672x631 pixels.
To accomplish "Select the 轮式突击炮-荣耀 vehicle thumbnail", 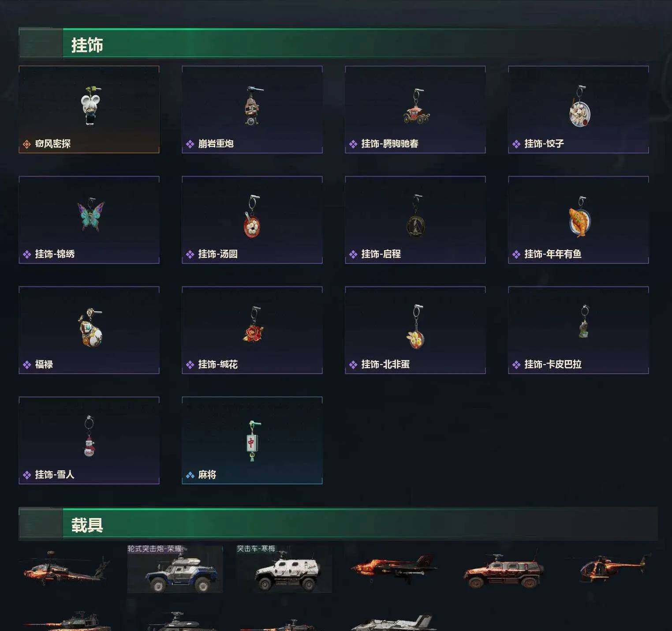I will (175, 568).
